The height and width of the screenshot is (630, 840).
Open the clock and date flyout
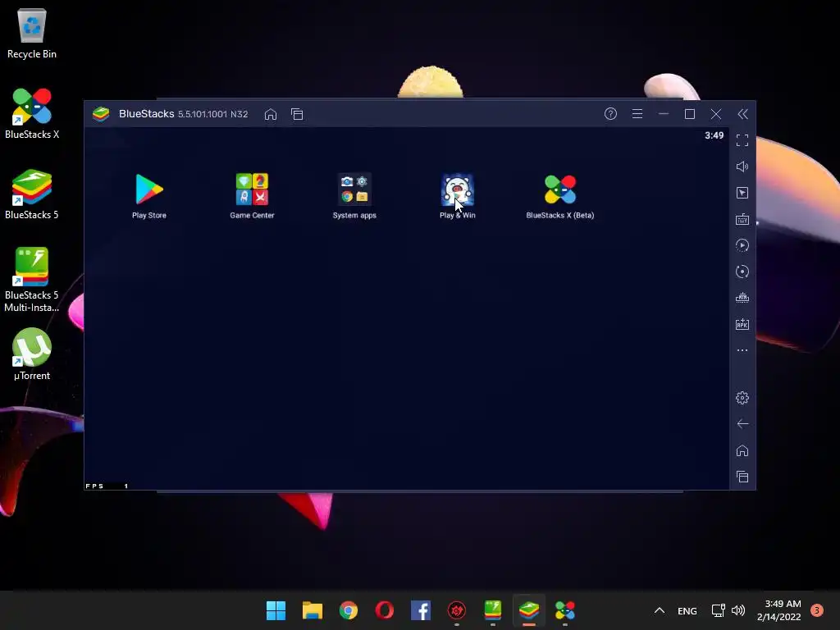pos(779,610)
